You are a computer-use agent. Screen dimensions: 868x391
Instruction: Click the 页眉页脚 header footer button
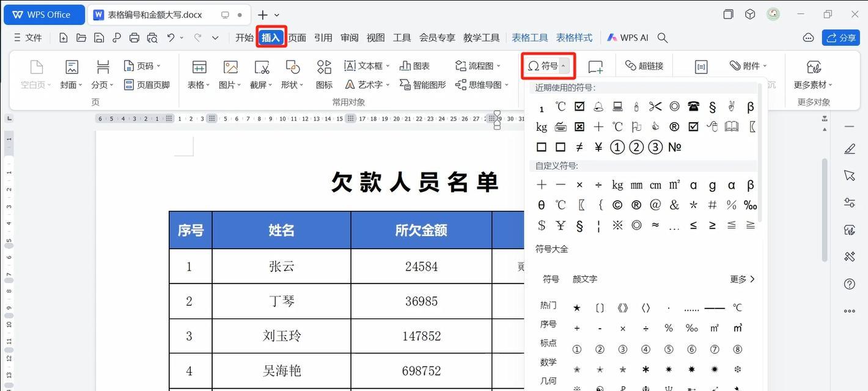coord(147,85)
